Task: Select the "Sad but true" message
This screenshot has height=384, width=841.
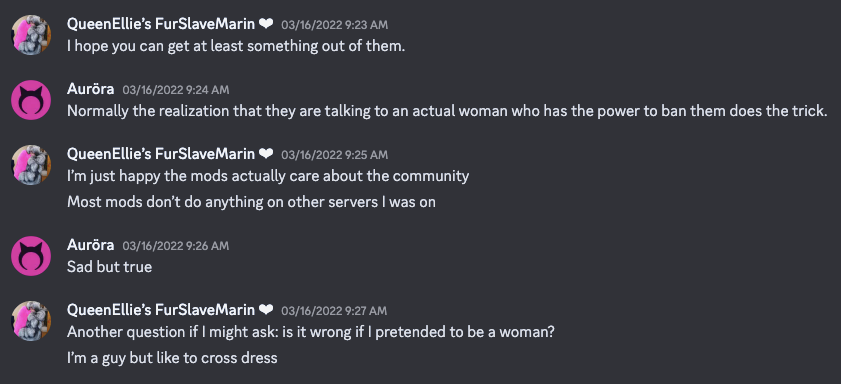Action: (x=109, y=267)
